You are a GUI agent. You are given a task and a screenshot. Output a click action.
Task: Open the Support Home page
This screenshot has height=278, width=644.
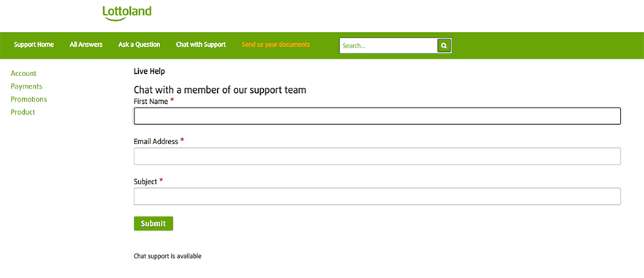pyautogui.click(x=34, y=45)
